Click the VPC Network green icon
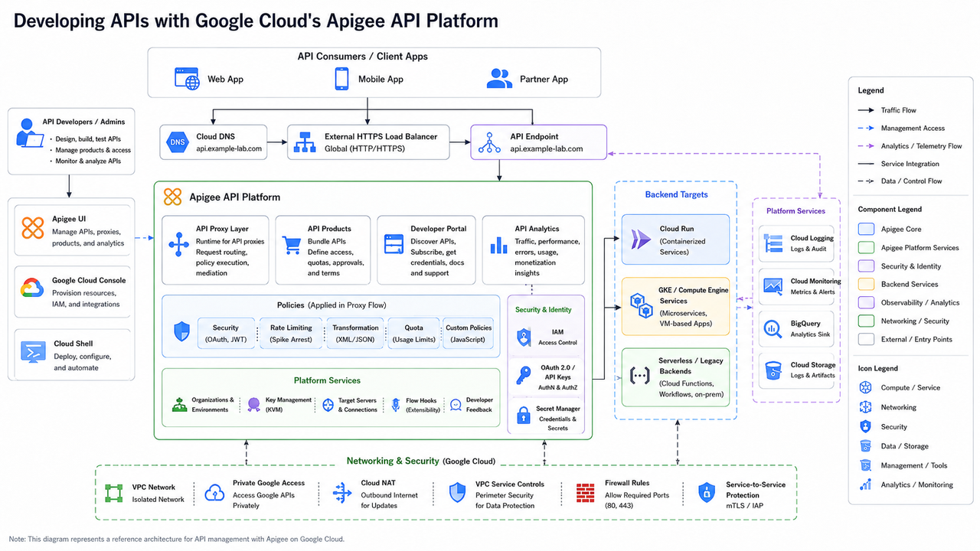 pos(114,492)
